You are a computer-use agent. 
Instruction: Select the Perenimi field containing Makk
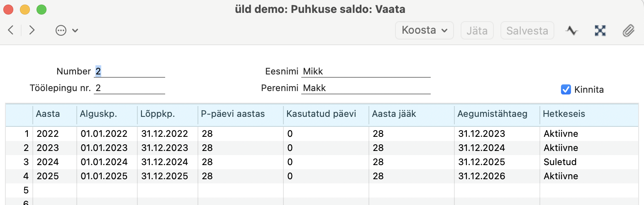366,88
